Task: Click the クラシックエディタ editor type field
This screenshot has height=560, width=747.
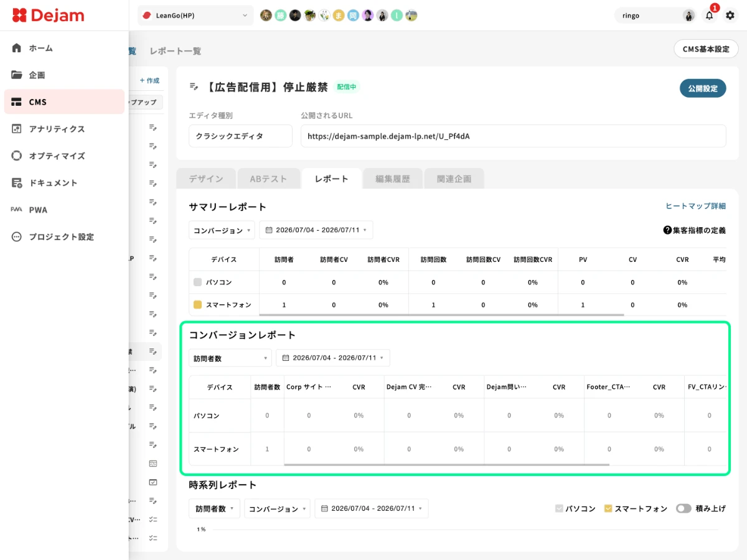Action: point(240,136)
